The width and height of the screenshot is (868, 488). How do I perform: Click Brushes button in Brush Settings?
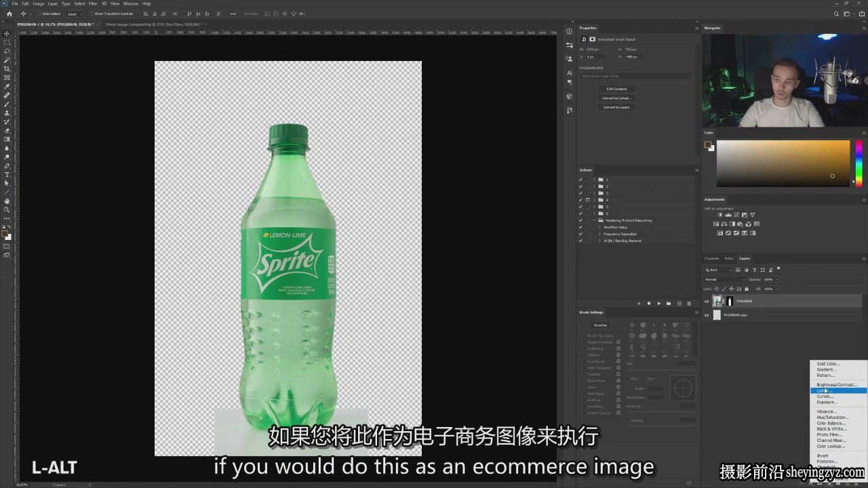pos(600,325)
